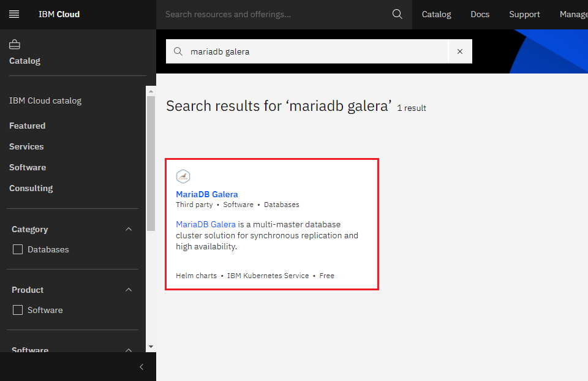Click the Catalog heading in the sidebar
The height and width of the screenshot is (381, 588).
point(24,61)
